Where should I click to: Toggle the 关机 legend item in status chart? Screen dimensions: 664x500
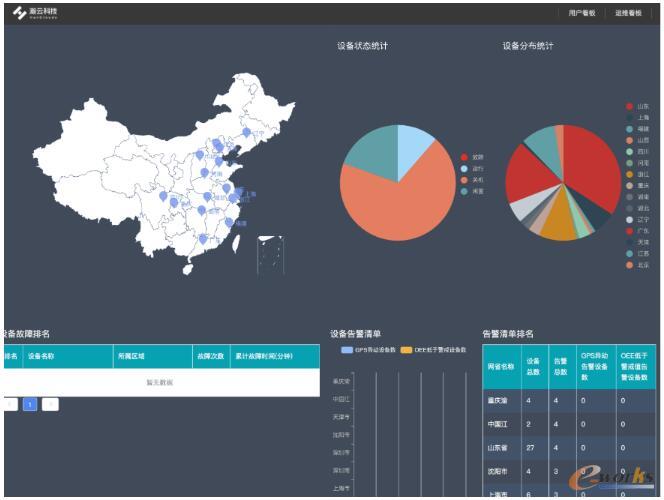pos(464,179)
